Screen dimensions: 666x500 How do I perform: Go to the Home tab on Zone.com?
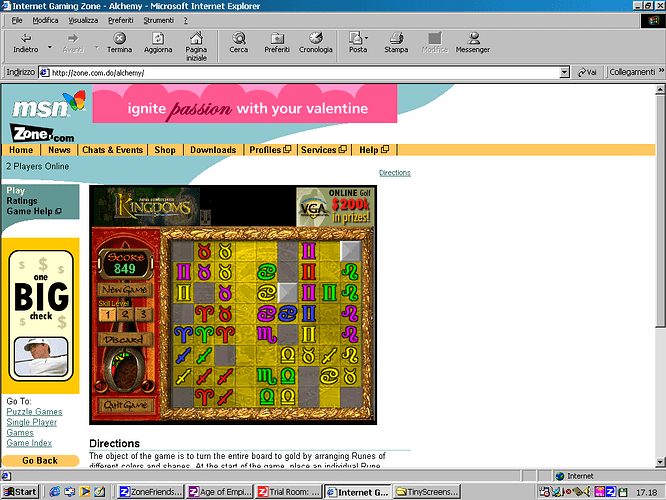21,150
